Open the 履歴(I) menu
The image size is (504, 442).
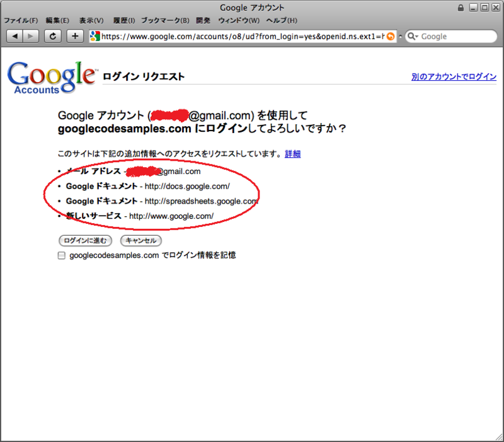pos(123,21)
